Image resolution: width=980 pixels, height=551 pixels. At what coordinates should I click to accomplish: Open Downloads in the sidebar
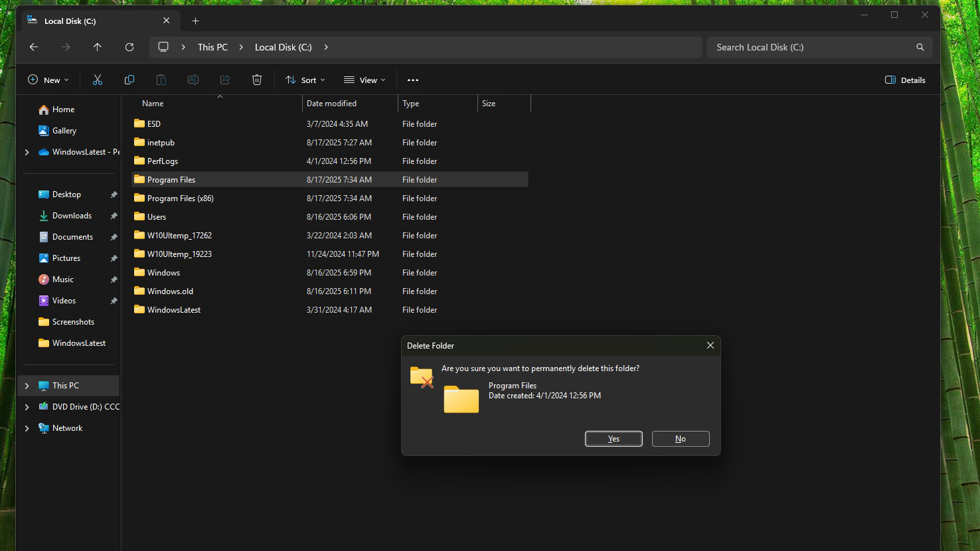72,216
